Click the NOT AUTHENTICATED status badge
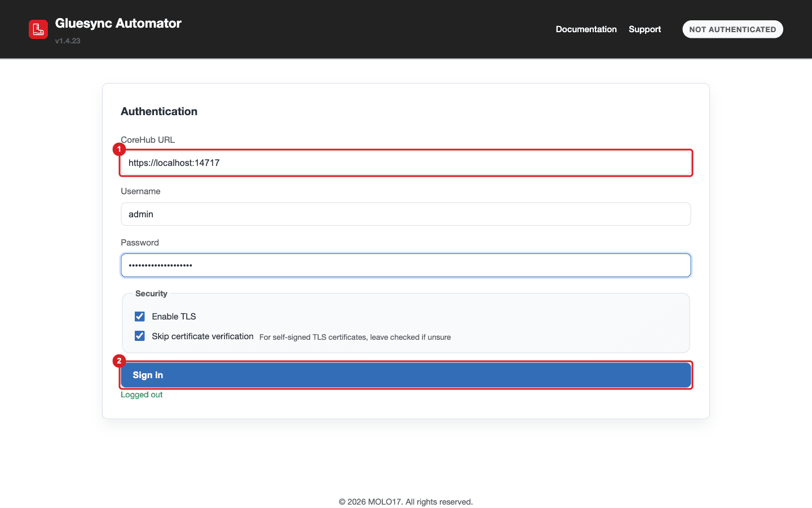812x508 pixels. coord(732,29)
